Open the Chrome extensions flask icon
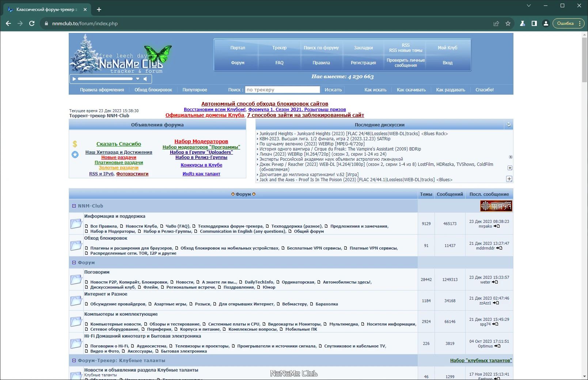The height and width of the screenshot is (380, 588). coord(523,23)
